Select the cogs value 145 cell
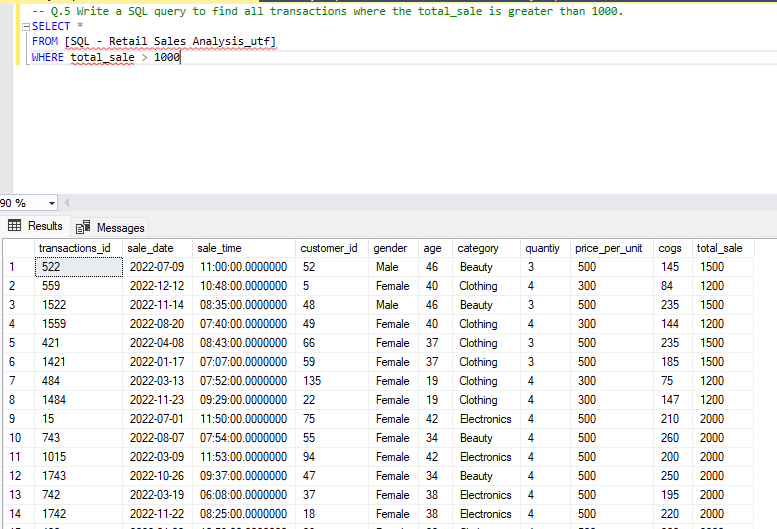 tap(673, 267)
